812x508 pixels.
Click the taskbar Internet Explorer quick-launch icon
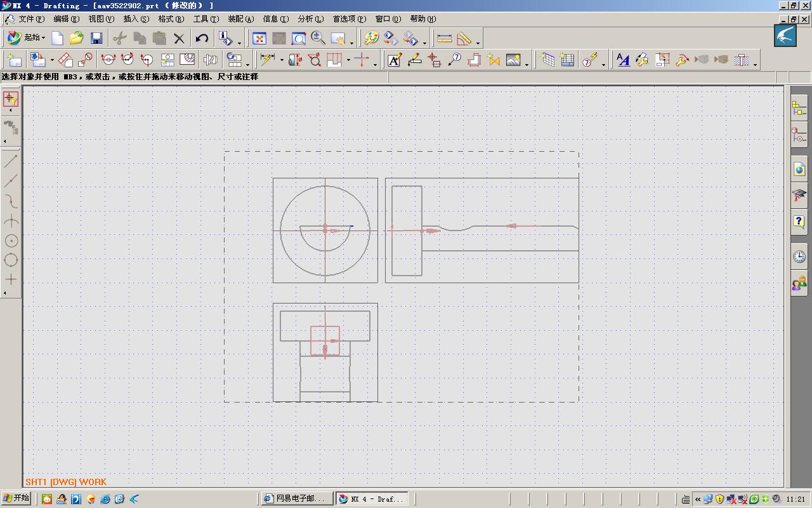(105, 499)
